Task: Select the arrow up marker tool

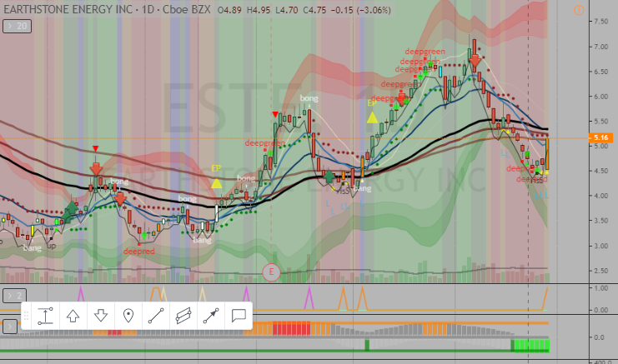Action: pyautogui.click(x=73, y=316)
